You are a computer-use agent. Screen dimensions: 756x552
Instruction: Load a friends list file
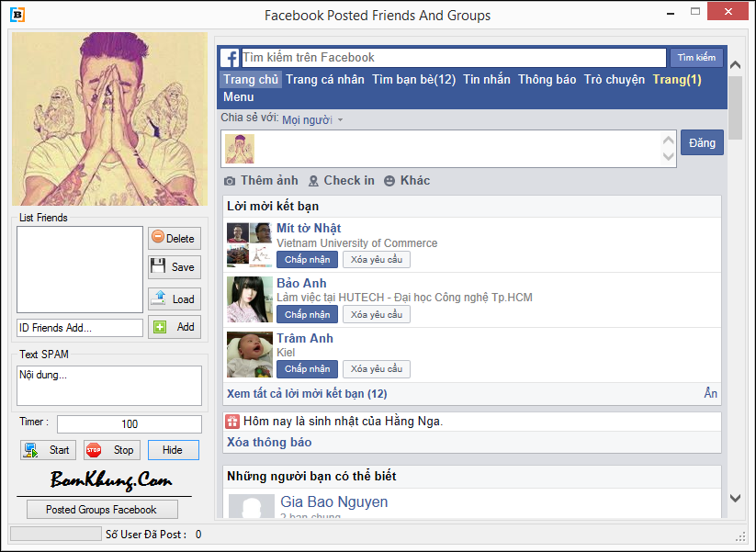[x=174, y=299]
